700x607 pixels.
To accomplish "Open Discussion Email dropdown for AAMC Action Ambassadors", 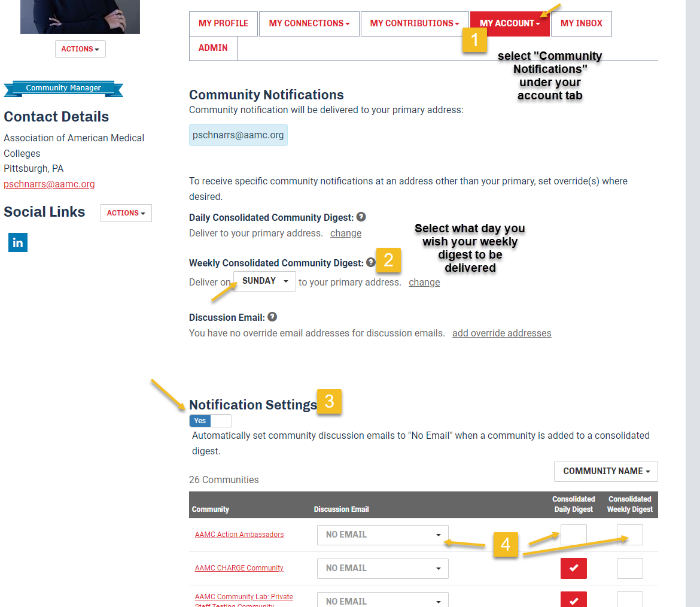I will click(382, 535).
